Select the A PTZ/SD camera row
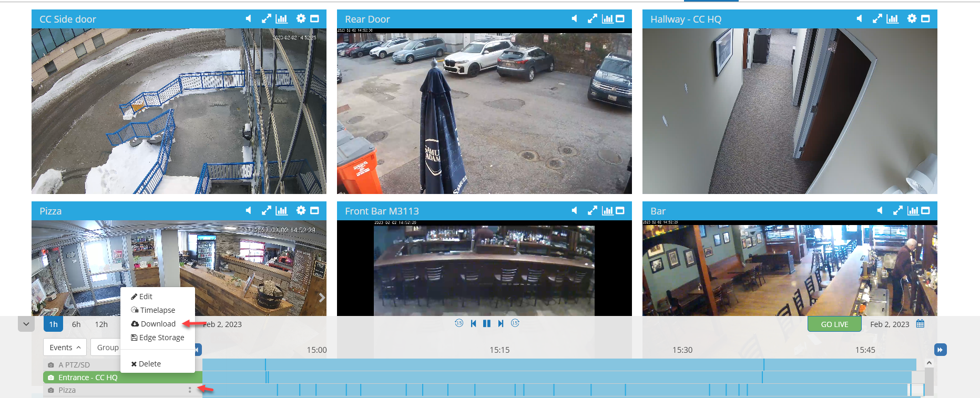Viewport: 980px width, 398px height. [122, 365]
